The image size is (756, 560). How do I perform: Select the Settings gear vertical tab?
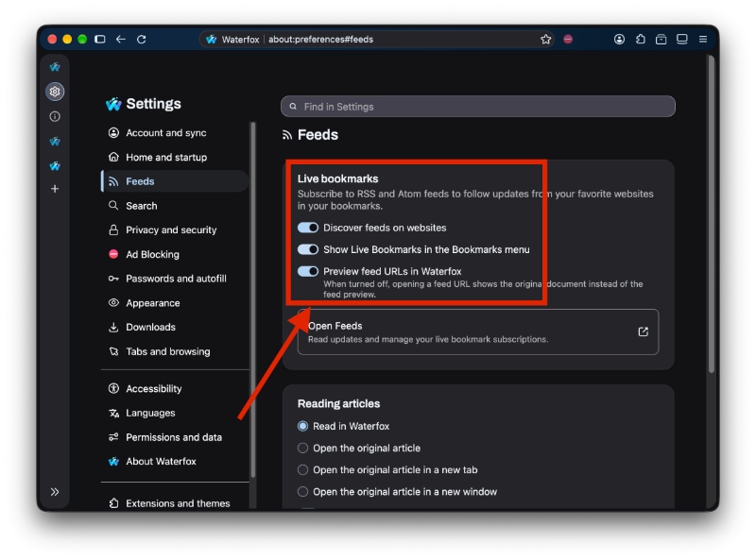click(55, 92)
